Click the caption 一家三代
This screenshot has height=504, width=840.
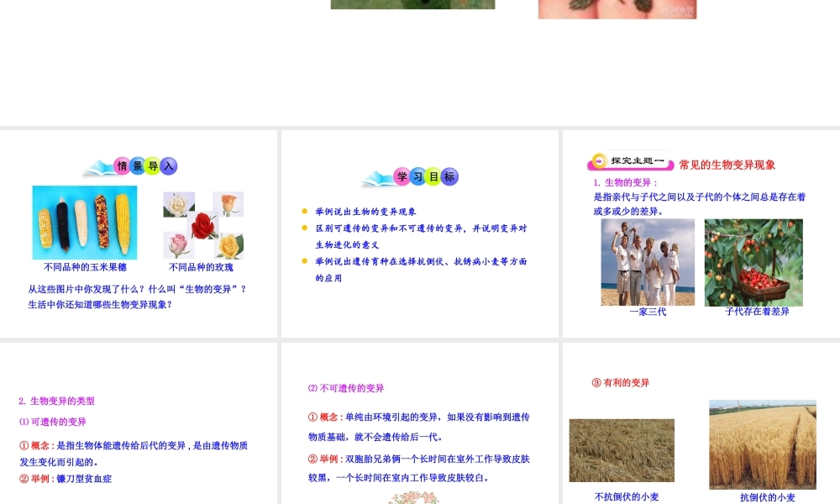[x=648, y=312]
